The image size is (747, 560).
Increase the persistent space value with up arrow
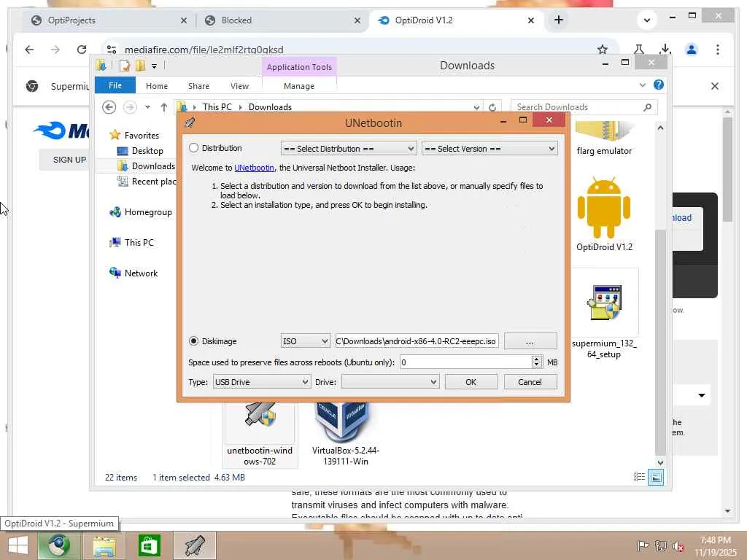pos(537,359)
